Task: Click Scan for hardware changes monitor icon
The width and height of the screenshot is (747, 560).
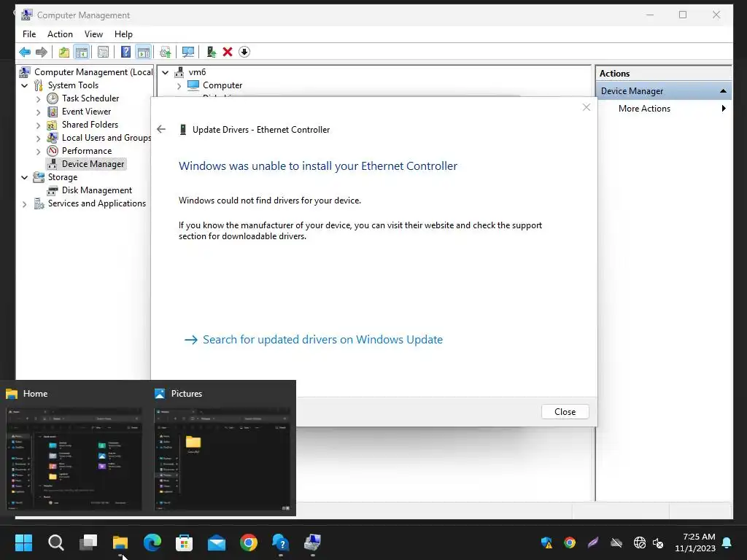Action: 188,52
